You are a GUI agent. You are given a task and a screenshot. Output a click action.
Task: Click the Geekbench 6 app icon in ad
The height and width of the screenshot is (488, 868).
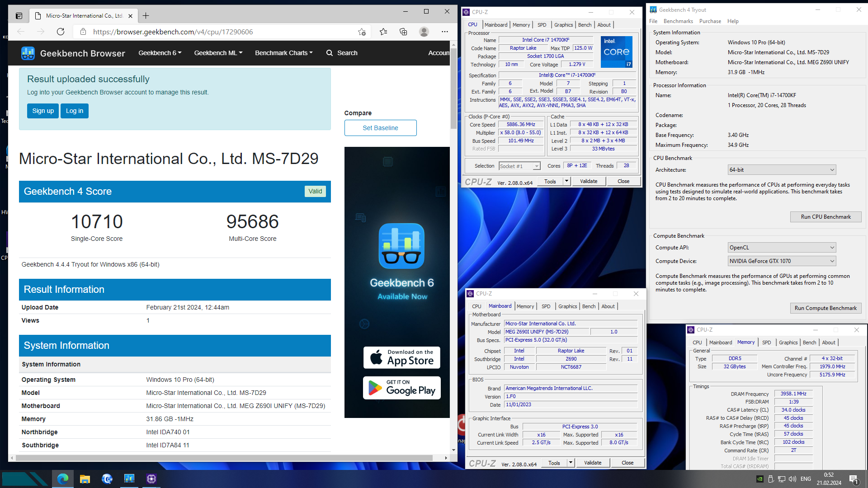(401, 246)
